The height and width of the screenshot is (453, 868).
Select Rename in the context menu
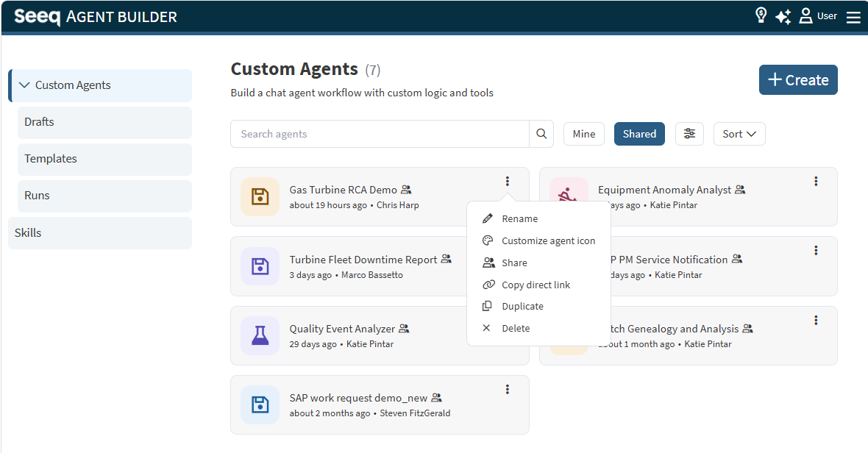[x=538, y=219]
